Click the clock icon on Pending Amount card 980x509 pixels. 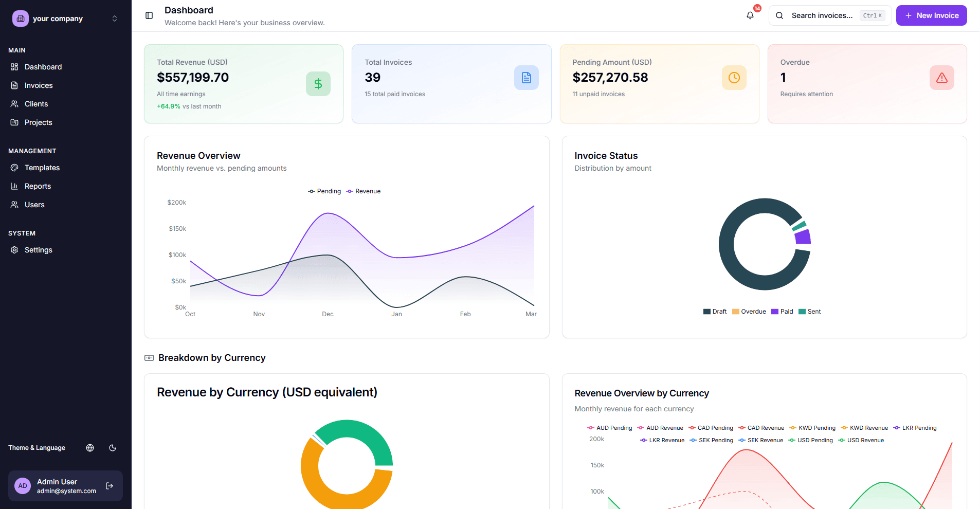coord(734,78)
